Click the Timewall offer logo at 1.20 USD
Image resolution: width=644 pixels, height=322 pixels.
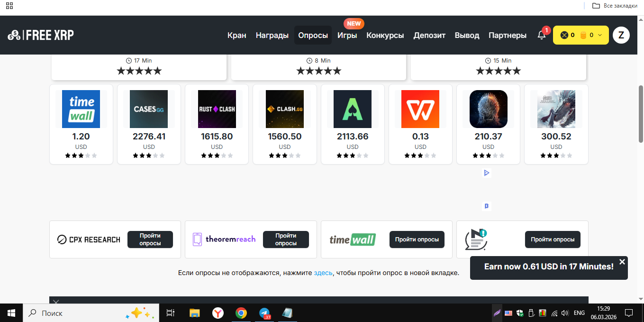[81, 109]
